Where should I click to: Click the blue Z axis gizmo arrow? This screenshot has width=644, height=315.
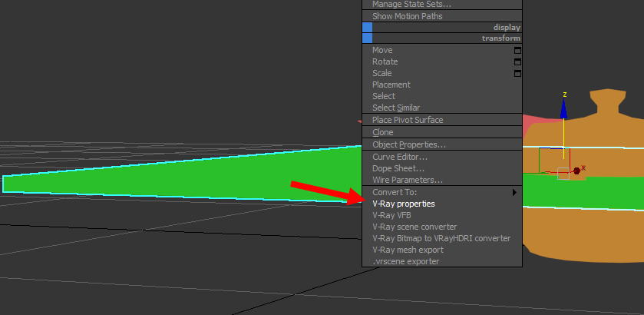click(564, 108)
